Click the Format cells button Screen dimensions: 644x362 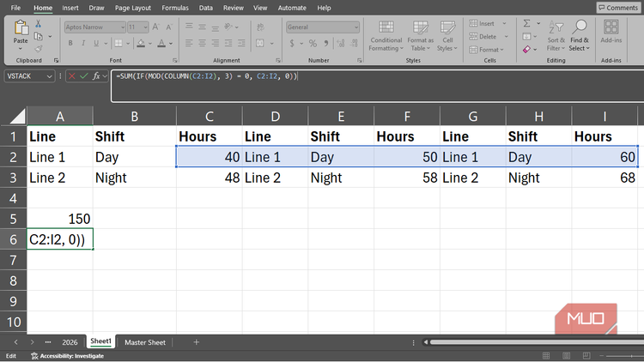pos(486,49)
